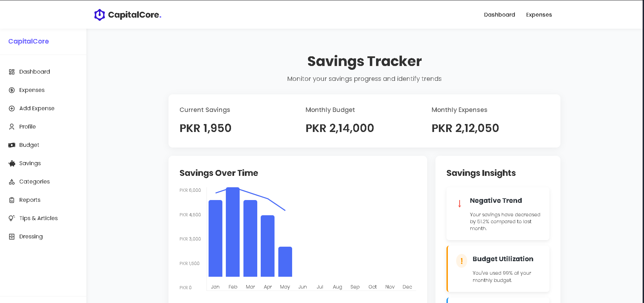
Task: Click the Apr savings bar
Action: pos(268,246)
